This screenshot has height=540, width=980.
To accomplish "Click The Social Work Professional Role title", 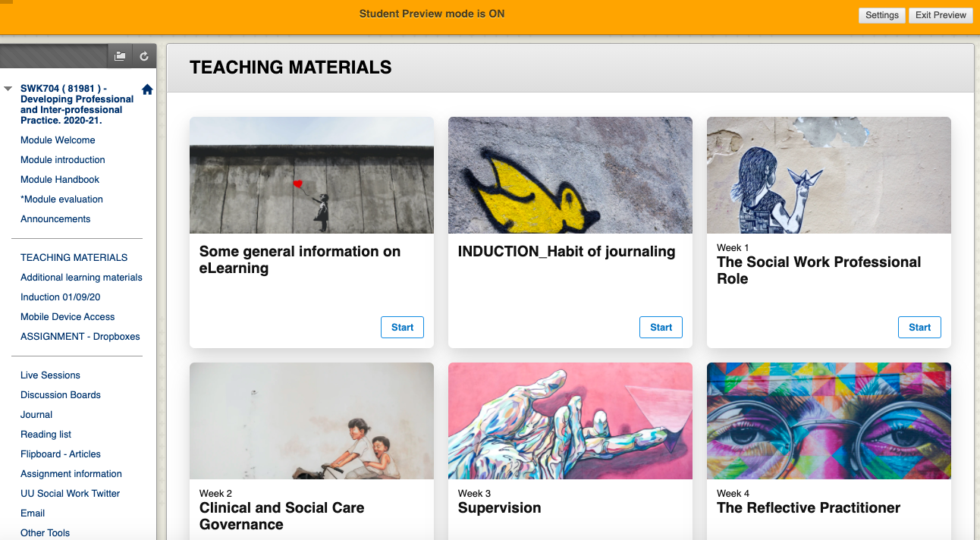I will pyautogui.click(x=819, y=271).
